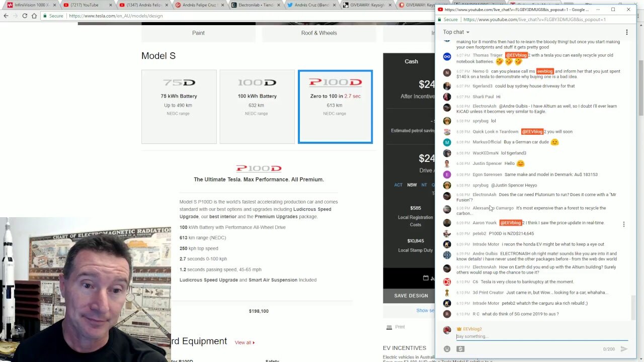Viewport: 644px width, 362px height.
Task: Click MarkusOfficial's teal avatar
Action: point(447,142)
